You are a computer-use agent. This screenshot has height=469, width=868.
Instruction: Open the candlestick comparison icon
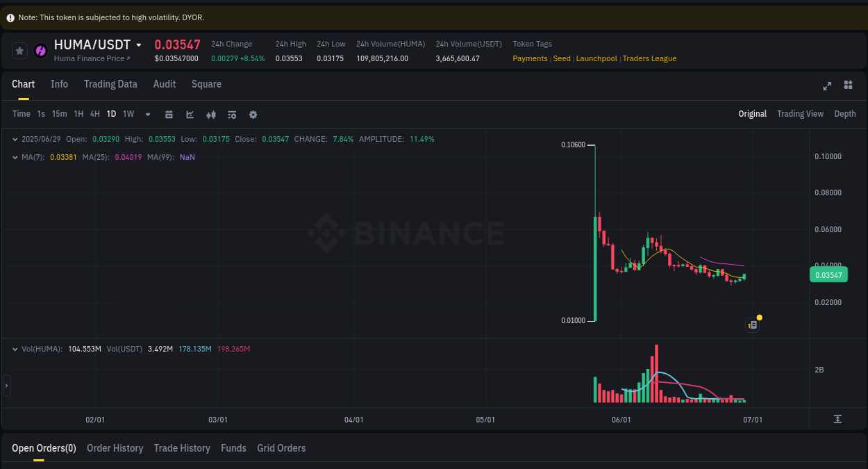[210, 114]
